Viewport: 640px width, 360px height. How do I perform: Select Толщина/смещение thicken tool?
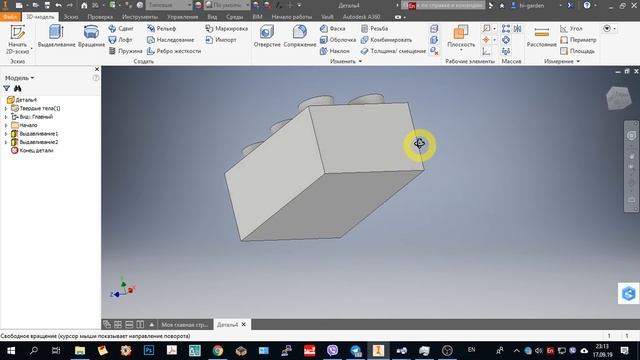[393, 51]
